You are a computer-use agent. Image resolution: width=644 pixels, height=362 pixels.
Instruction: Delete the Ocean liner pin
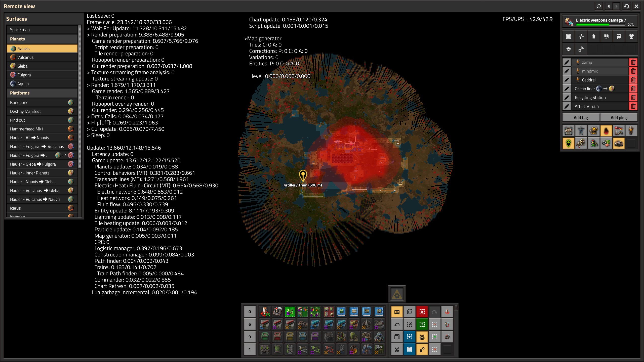tap(633, 89)
